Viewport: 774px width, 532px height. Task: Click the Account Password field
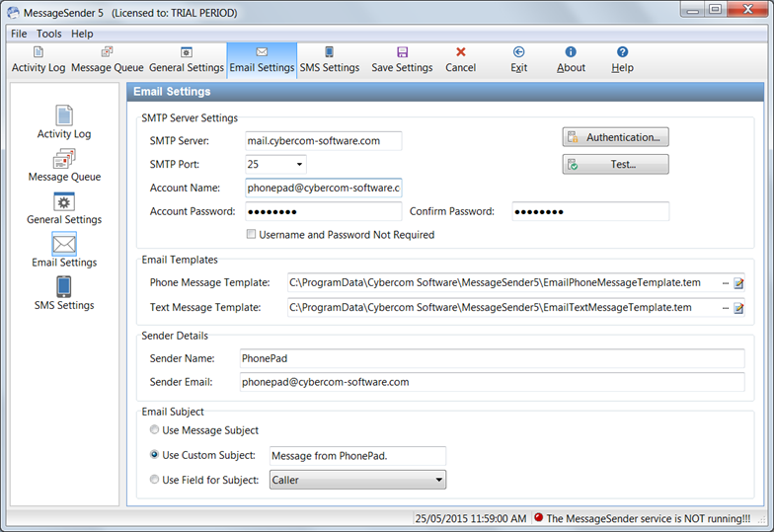point(324,211)
